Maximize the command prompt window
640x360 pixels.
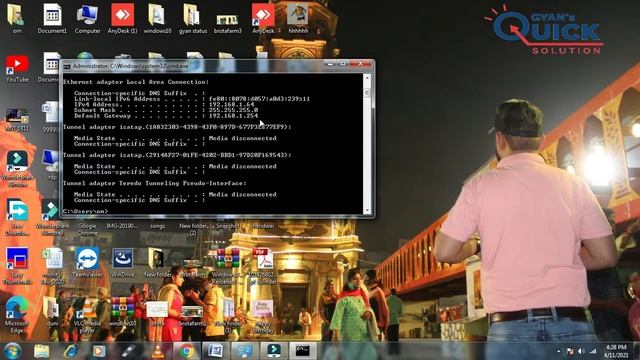click(343, 64)
